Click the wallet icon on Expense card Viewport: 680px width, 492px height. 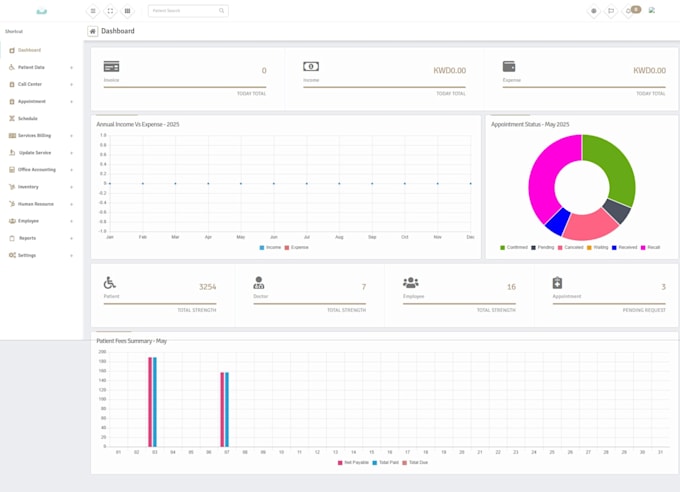coord(509,67)
